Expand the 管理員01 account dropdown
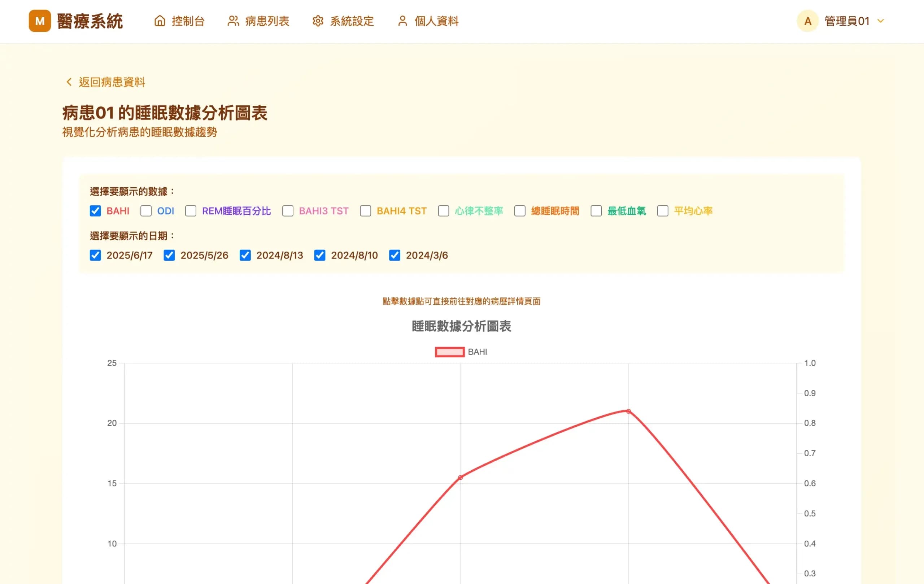 (880, 21)
